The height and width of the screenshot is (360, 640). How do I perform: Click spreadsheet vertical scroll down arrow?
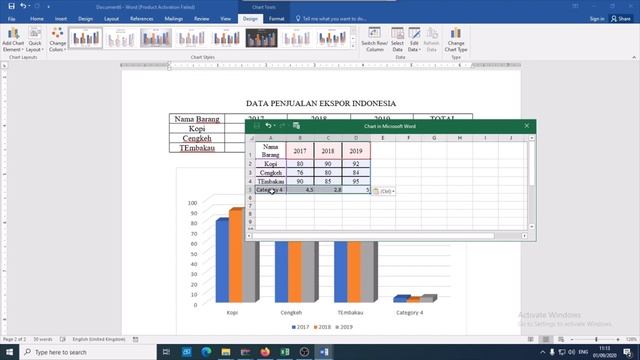[x=531, y=227]
